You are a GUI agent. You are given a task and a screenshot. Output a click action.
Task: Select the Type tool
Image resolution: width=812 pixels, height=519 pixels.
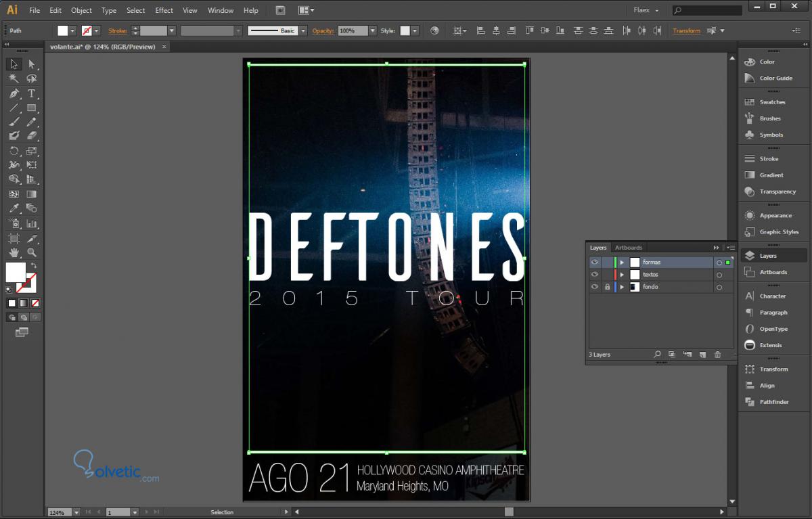[31, 93]
